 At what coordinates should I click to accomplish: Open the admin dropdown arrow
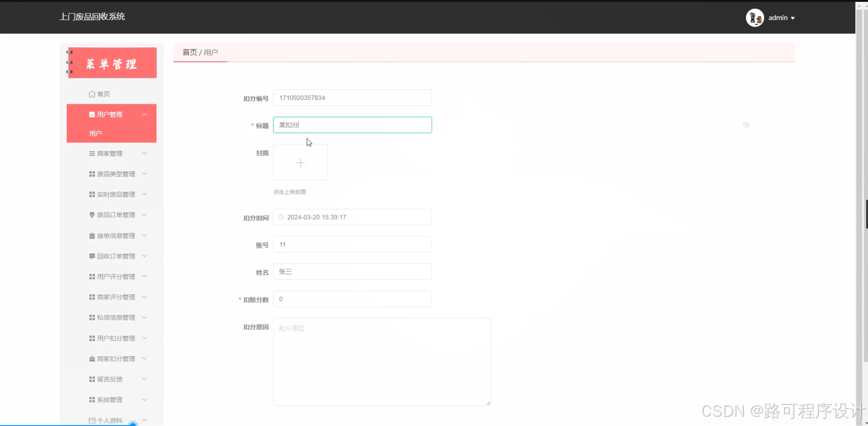[x=793, y=18]
